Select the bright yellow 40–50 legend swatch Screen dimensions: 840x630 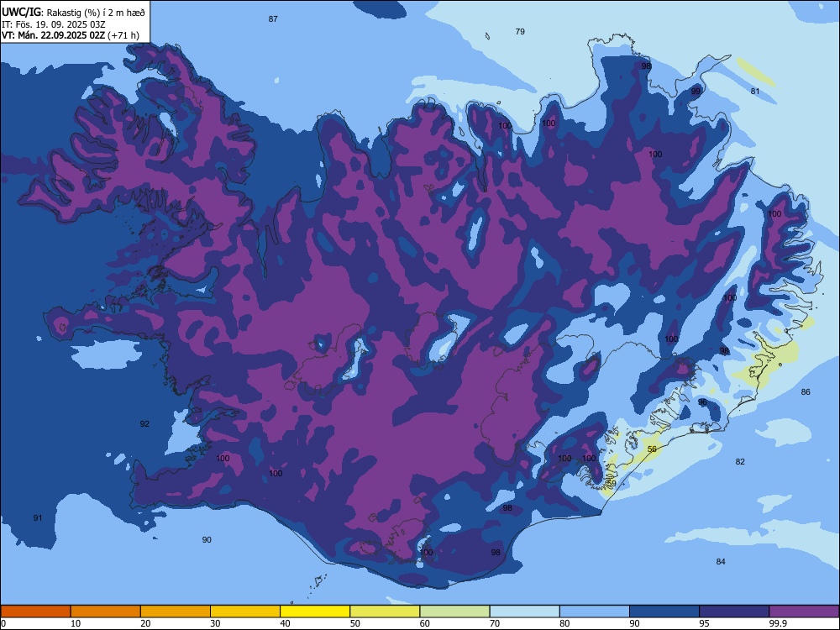click(315, 612)
